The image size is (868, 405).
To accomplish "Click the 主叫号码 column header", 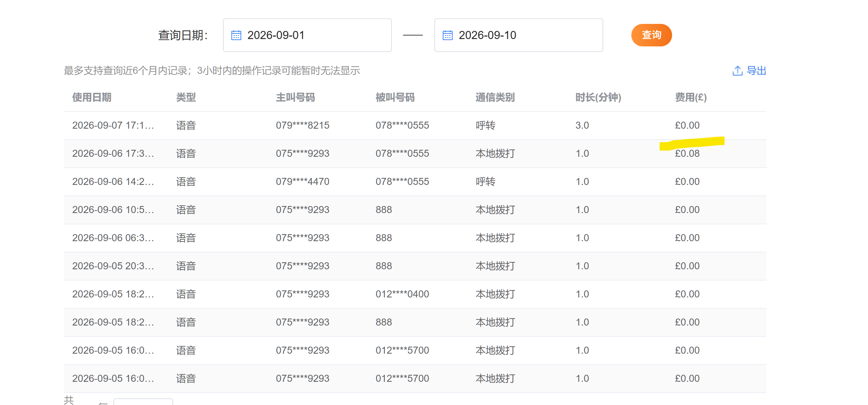I will tap(295, 97).
